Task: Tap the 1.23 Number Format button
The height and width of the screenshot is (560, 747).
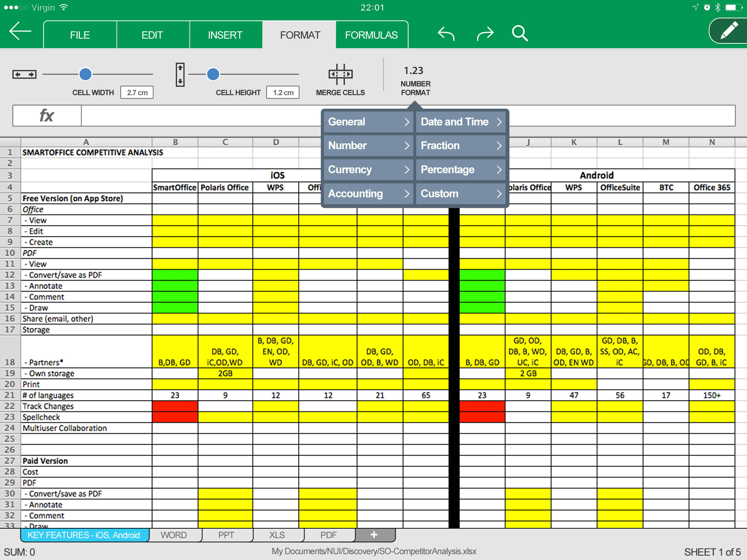Action: pyautogui.click(x=415, y=80)
